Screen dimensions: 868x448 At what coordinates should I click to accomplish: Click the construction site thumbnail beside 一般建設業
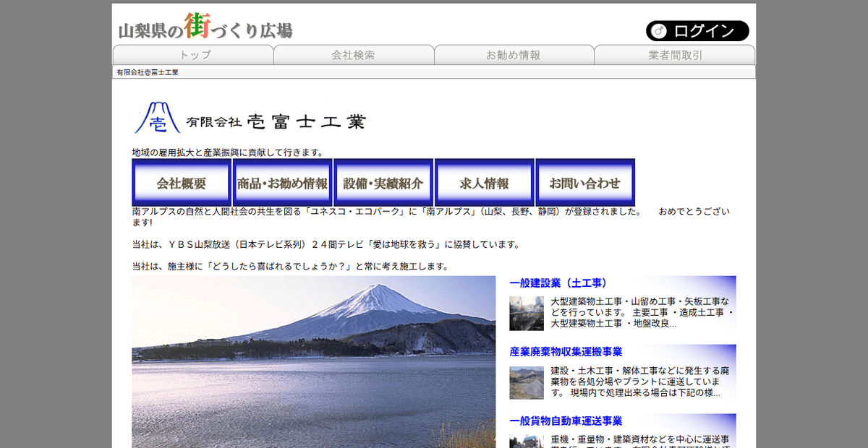pos(527,314)
